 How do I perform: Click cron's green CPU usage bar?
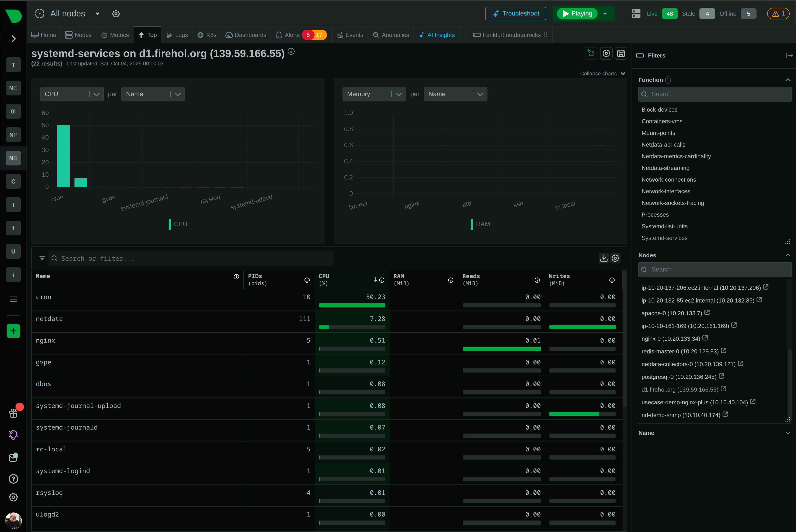point(352,305)
